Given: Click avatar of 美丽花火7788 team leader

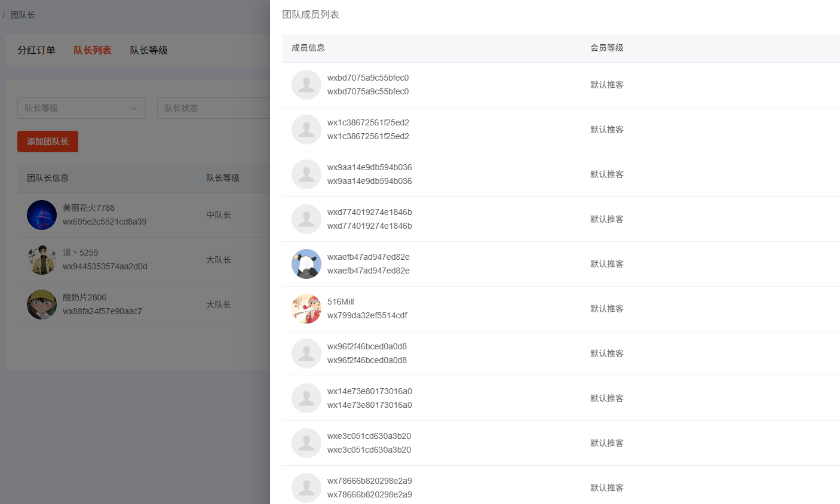Looking at the screenshot, I should (x=42, y=215).
